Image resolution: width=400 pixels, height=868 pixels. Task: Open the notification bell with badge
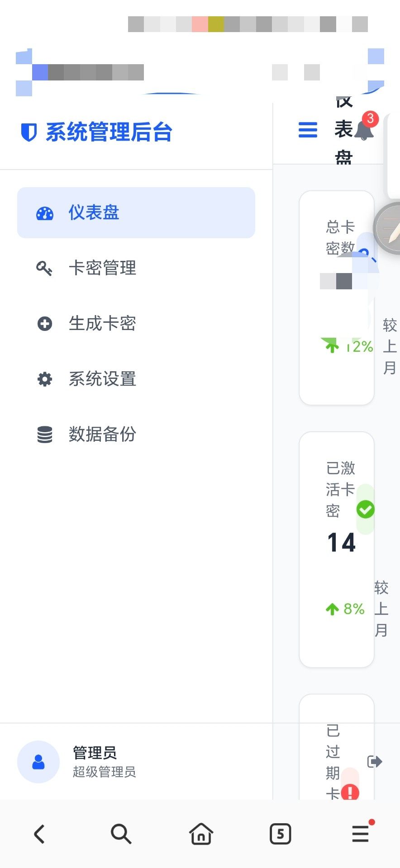[x=364, y=129]
